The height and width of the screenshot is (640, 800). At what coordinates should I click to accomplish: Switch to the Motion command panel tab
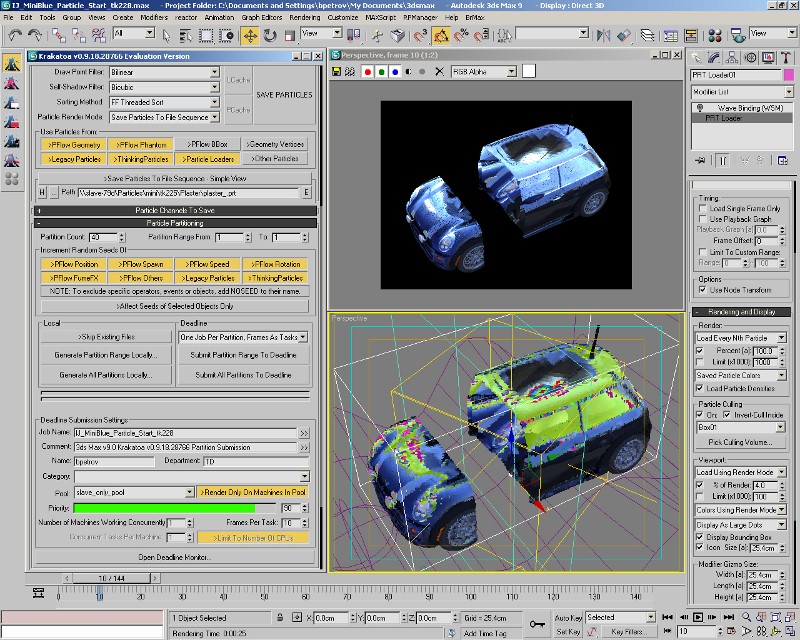(x=750, y=58)
